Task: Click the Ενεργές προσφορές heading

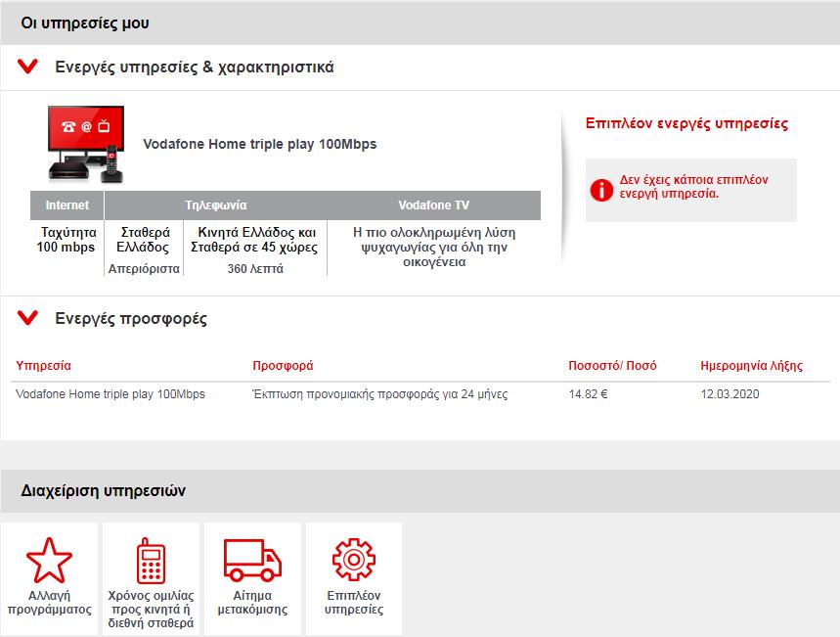Action: [131, 319]
